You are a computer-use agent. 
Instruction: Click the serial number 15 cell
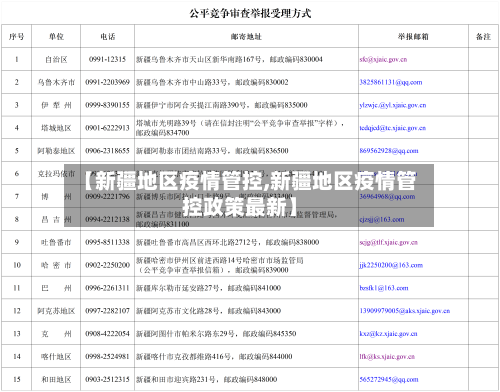[x=17, y=379]
